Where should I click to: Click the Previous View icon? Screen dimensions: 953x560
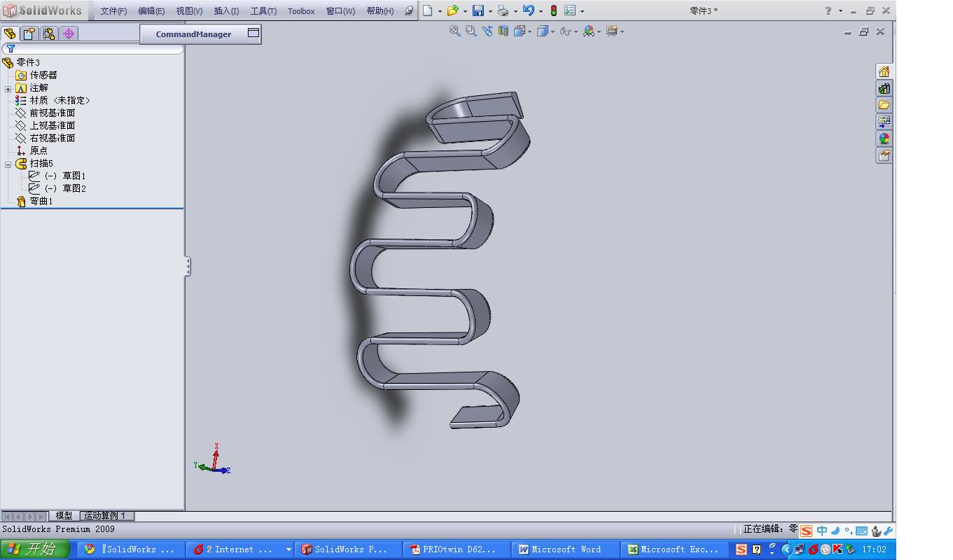click(x=487, y=31)
